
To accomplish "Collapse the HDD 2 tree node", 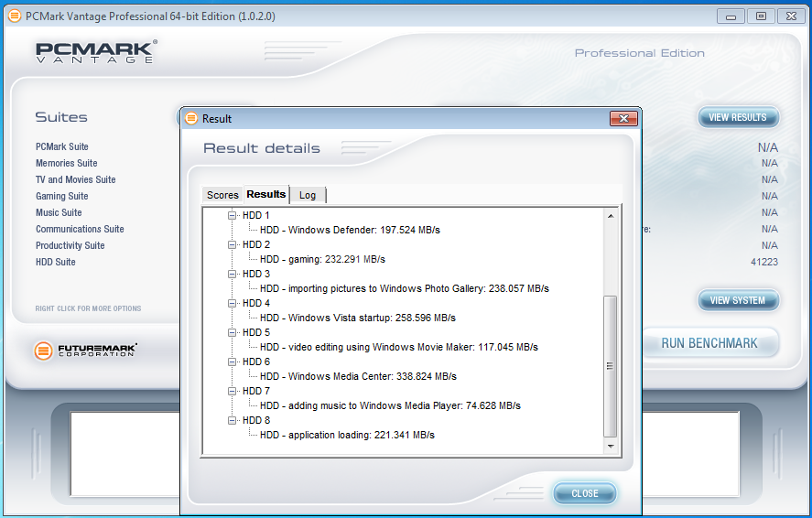I will click(232, 244).
